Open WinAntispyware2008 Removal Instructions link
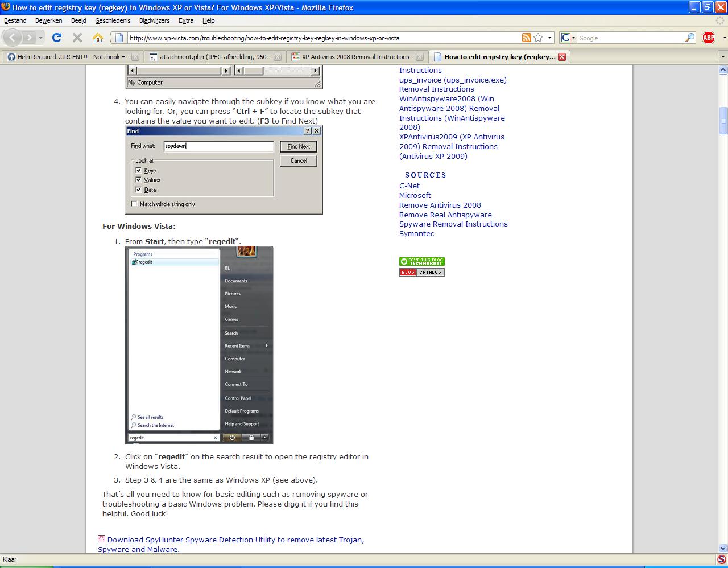The width and height of the screenshot is (728, 568). 452,113
